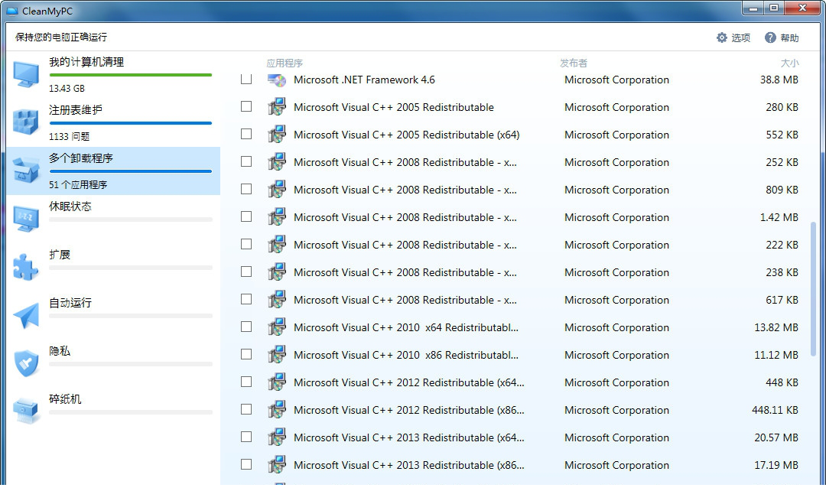The height and width of the screenshot is (504, 826).
Task: Click the blue progress bar under 多个卸载程序
Action: click(x=131, y=171)
